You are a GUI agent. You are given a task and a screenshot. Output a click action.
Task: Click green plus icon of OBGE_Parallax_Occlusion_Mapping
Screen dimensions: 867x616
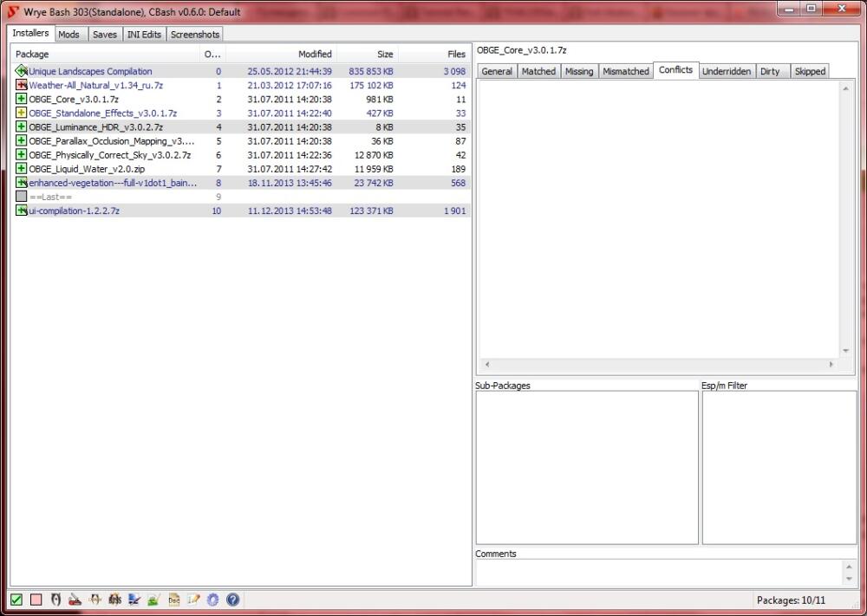tap(21, 140)
